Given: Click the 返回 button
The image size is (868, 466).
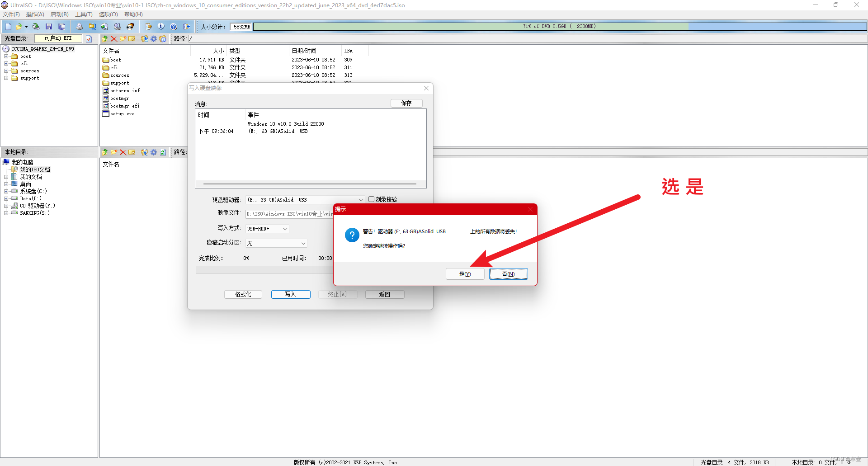Looking at the screenshot, I should (x=385, y=294).
